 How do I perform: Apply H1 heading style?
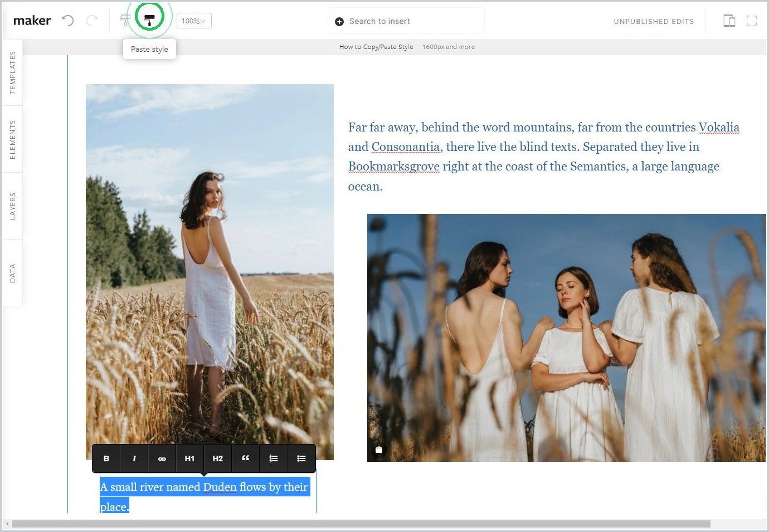(x=190, y=458)
